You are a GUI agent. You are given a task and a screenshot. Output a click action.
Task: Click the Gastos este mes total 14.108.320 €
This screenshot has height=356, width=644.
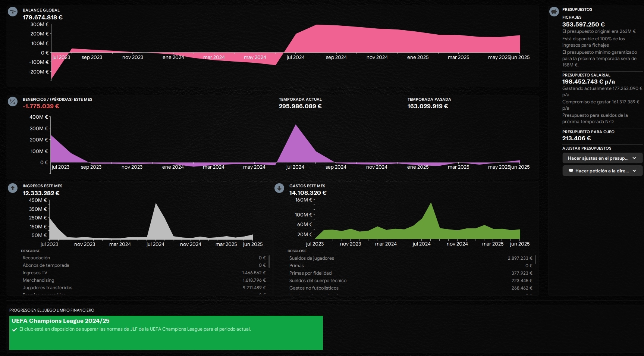308,193
